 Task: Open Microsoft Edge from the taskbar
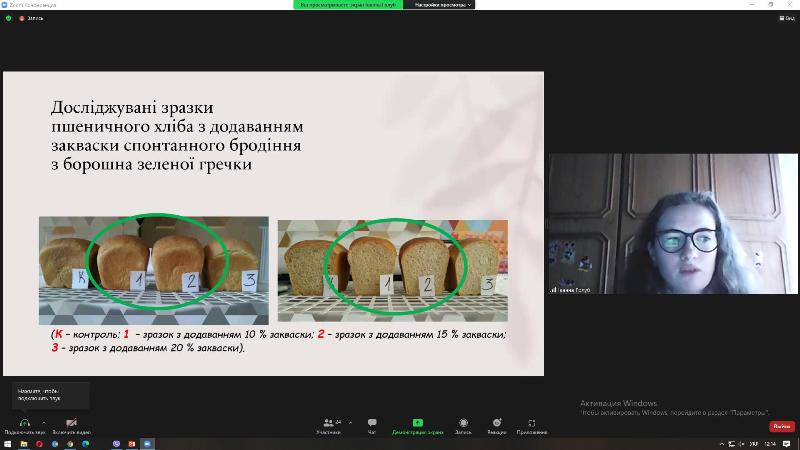click(x=86, y=444)
